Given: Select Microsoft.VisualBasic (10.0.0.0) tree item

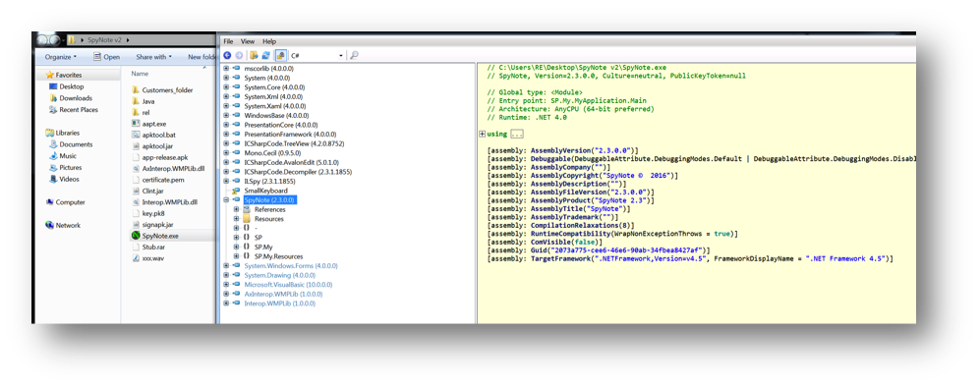Looking at the screenshot, I should click(x=288, y=285).
